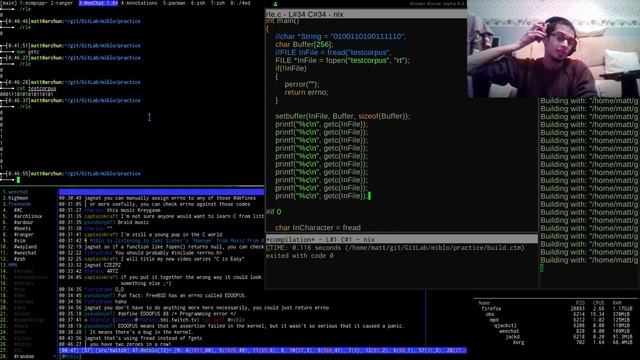Switch to tmux window 5:pacman

point(174,3)
